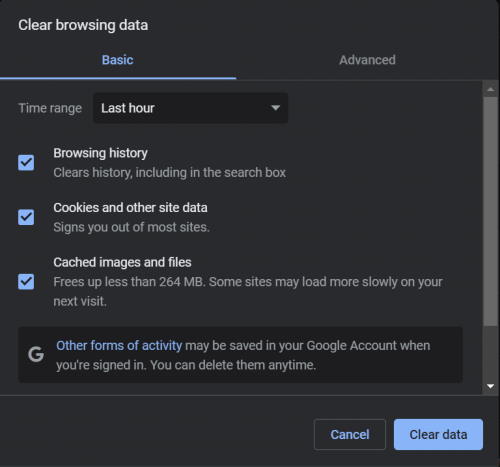Click the 'Clear browsing data' dialog title
The width and height of the screenshot is (500, 467).
click(83, 25)
